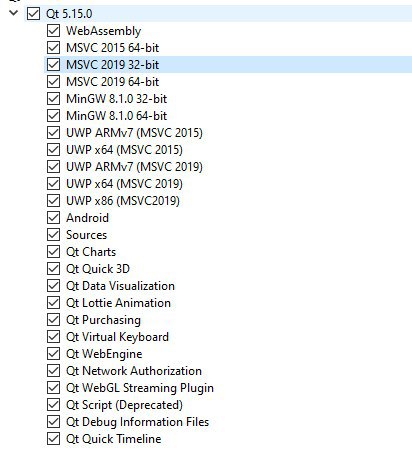The height and width of the screenshot is (449, 412).
Task: Toggle the UWP ARMv7 (MSVC 2019) checkbox
Action: coord(53,167)
